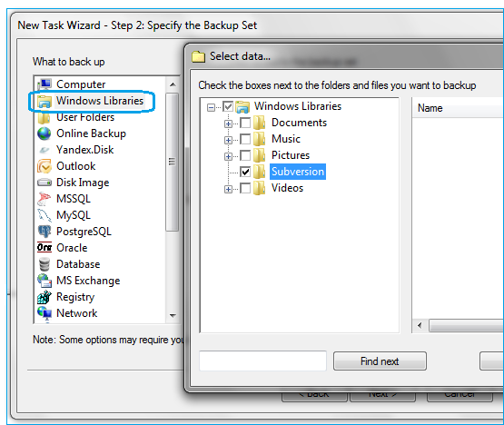Click the Registry icon

(x=44, y=297)
